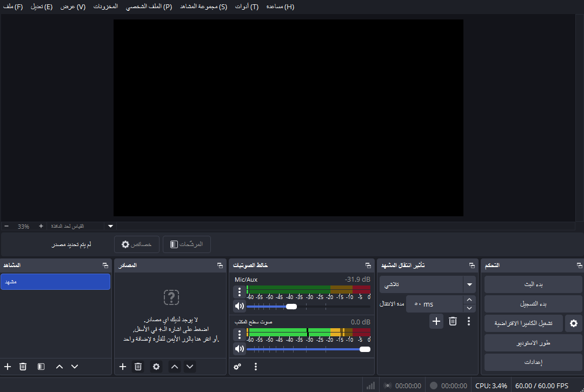This screenshot has width=584, height=392.
Task: Open scene filters icon in Scenes toolbar
Action: (x=41, y=367)
